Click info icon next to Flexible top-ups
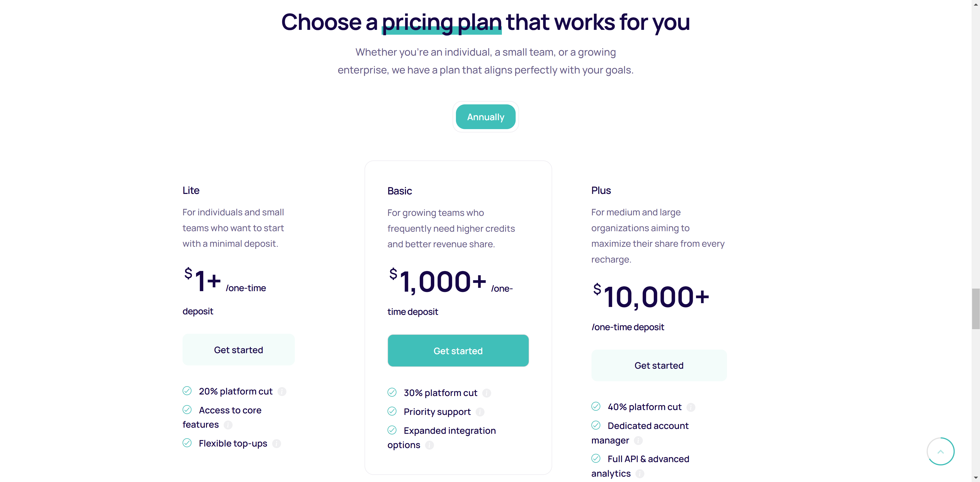The height and width of the screenshot is (482, 980). point(276,444)
